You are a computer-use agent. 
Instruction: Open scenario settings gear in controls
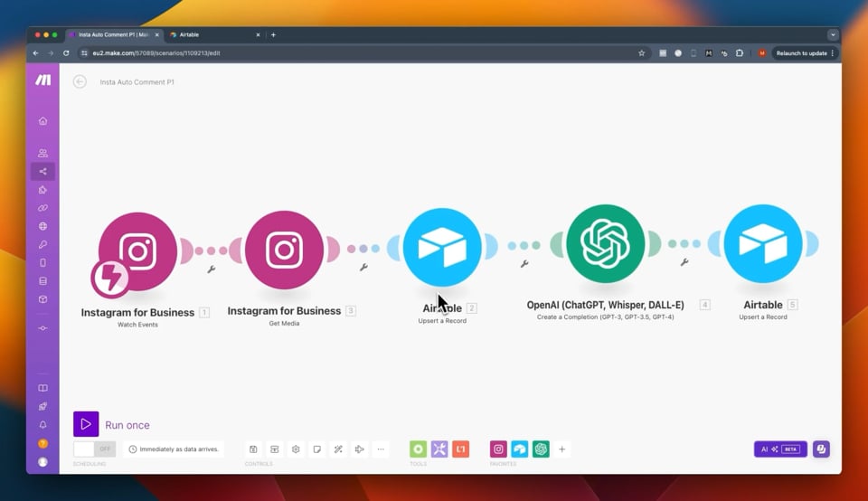coord(296,449)
